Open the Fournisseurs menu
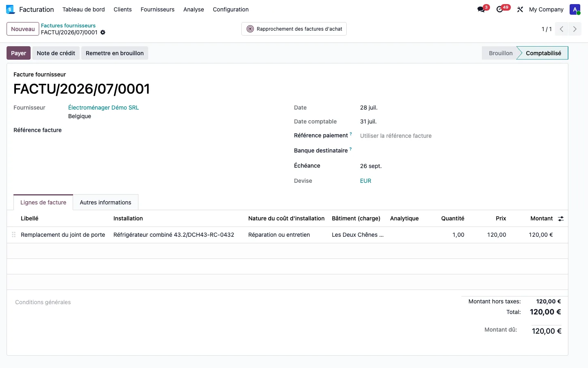Viewport: 588px width, 368px height. point(158,9)
